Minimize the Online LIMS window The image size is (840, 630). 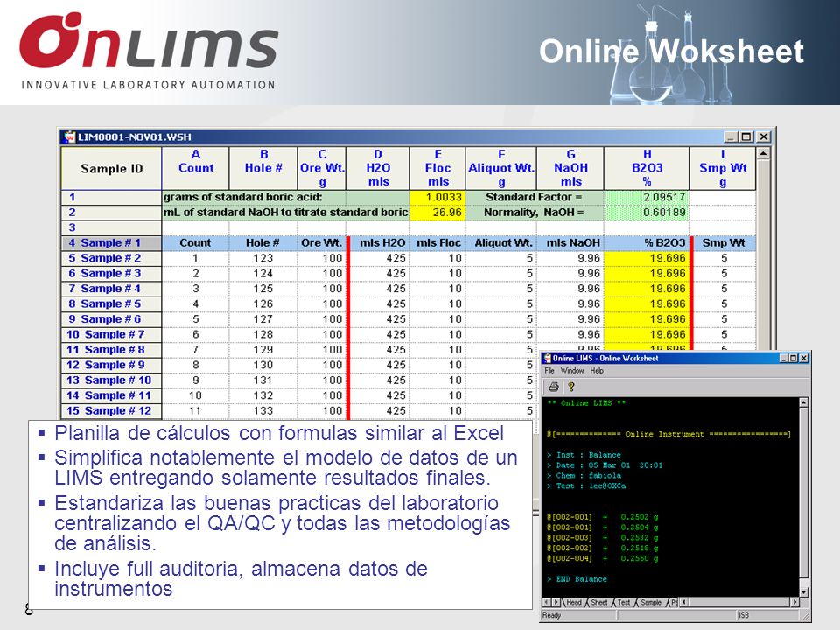pos(784,359)
